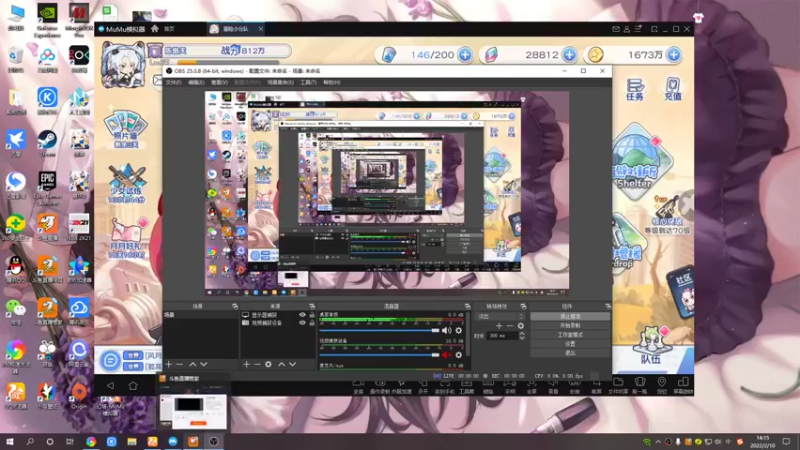Remove the selected source with the Sources minus icon
Image resolution: width=800 pixels, height=450 pixels.
pos(257,364)
